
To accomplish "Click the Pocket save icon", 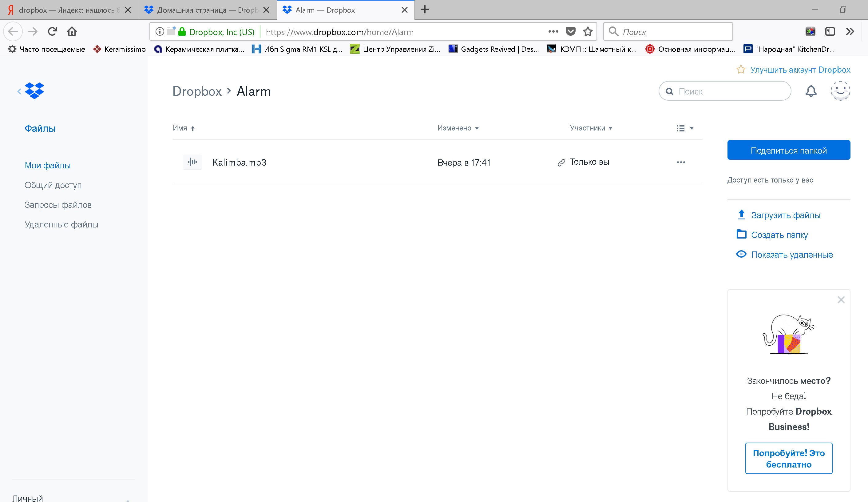I will pos(570,32).
